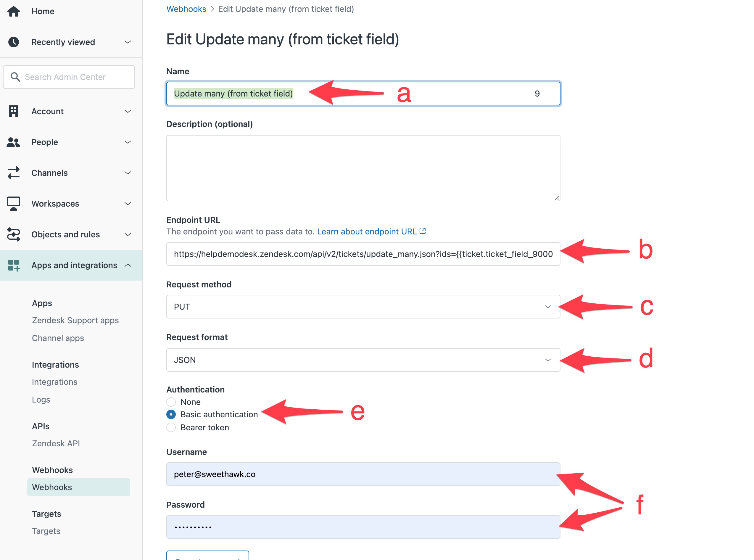This screenshot has height=560, width=754.
Task: Open Zendesk Support apps menu item
Action: point(75,320)
